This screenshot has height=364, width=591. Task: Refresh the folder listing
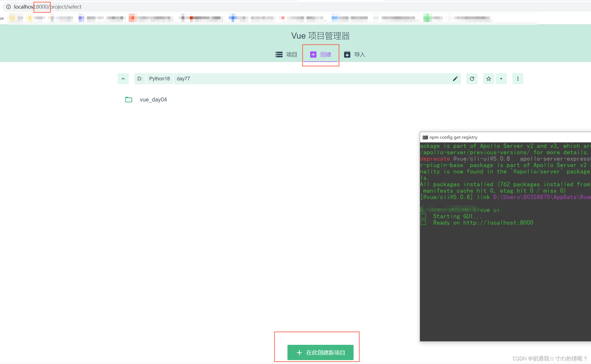472,79
